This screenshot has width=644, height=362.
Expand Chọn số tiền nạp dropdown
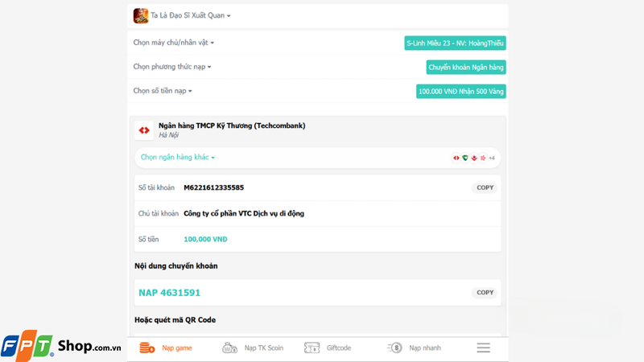point(163,91)
